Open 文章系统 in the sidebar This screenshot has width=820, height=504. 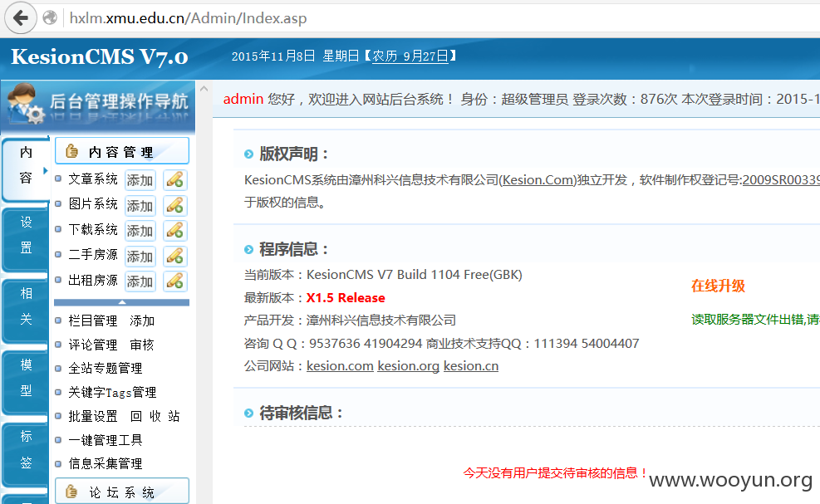(x=93, y=179)
